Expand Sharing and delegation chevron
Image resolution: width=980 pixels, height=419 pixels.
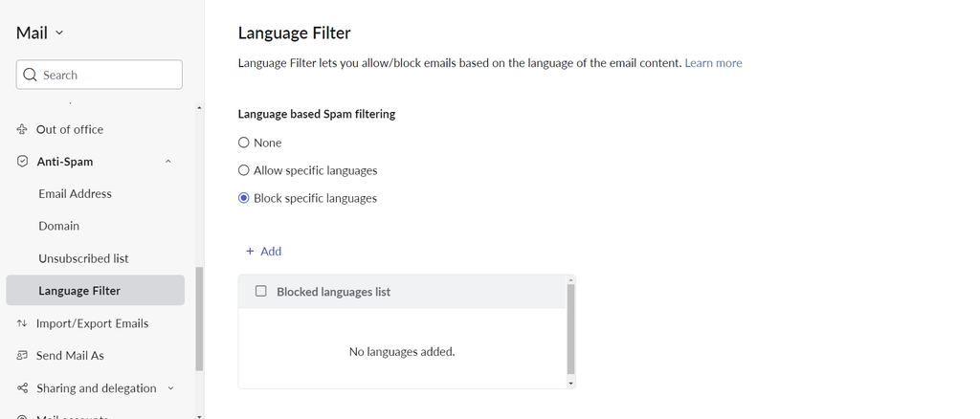(x=170, y=388)
